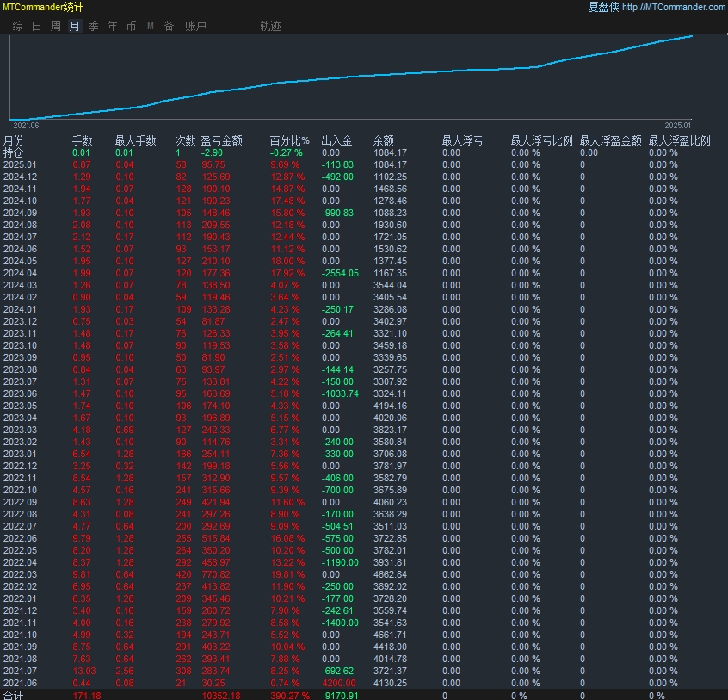Viewport: 728px width, 700px height.
Task: Click the 盈亏金额 column header
Action: click(x=221, y=140)
